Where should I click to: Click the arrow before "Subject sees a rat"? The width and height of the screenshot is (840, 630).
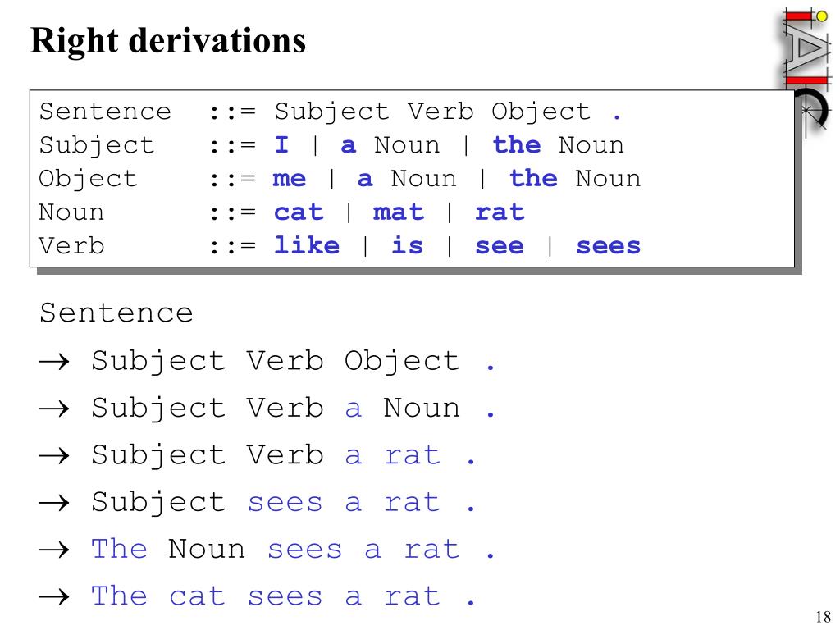tap(55, 503)
